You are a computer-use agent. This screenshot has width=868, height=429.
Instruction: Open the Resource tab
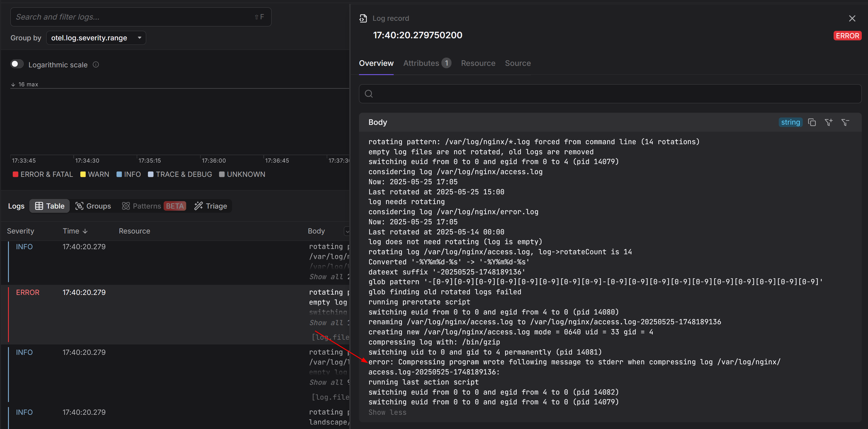click(x=478, y=63)
